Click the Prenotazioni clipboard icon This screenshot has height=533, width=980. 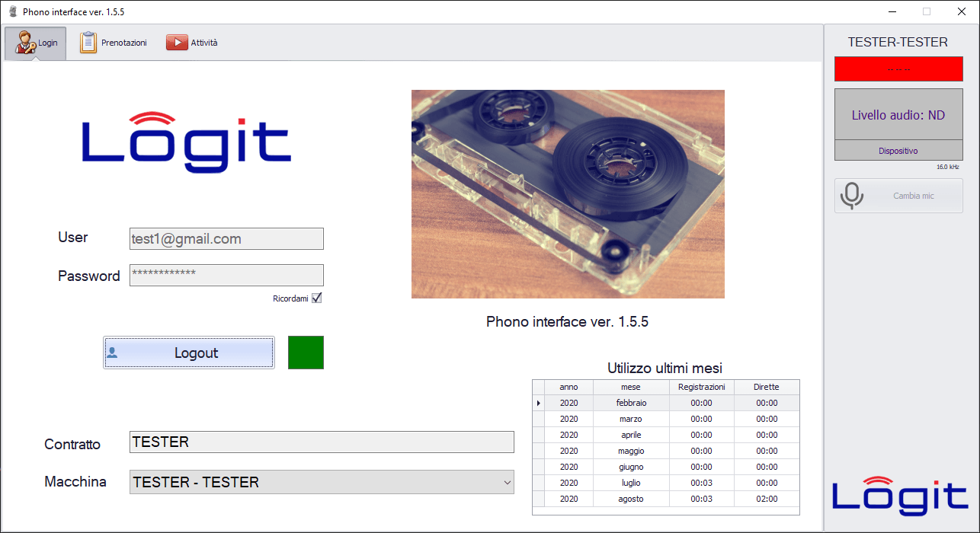click(88, 43)
